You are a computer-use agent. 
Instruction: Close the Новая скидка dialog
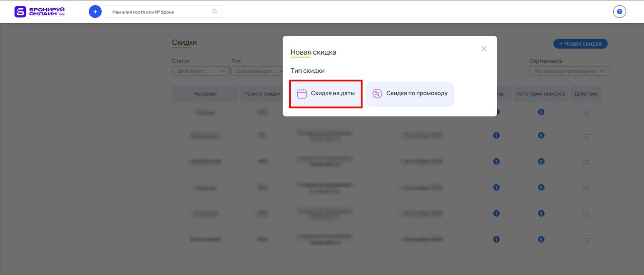(x=484, y=49)
